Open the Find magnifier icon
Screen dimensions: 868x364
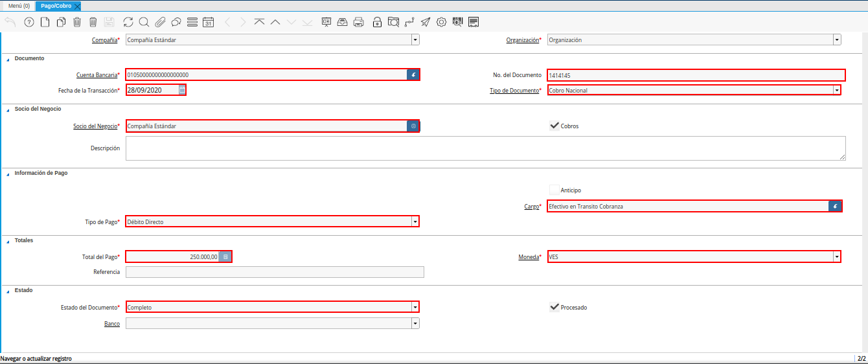(x=144, y=22)
